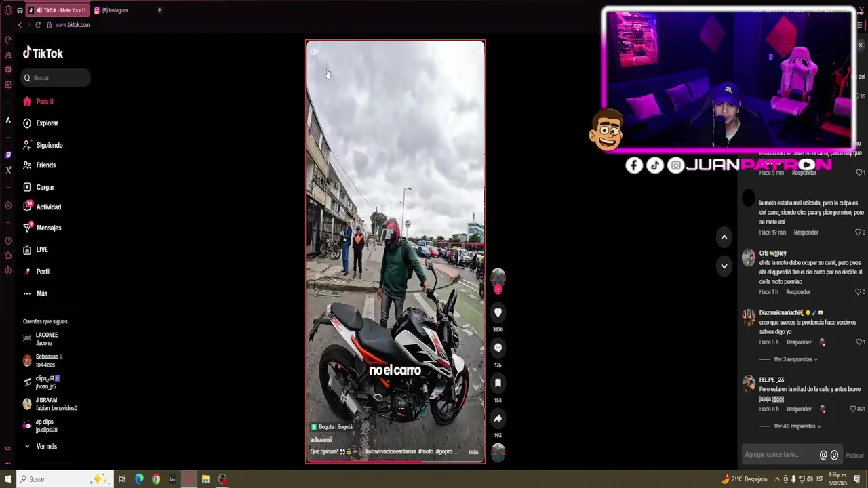Viewport: 868px width, 488px height.
Task: Go to next video arrow
Action: click(x=724, y=266)
